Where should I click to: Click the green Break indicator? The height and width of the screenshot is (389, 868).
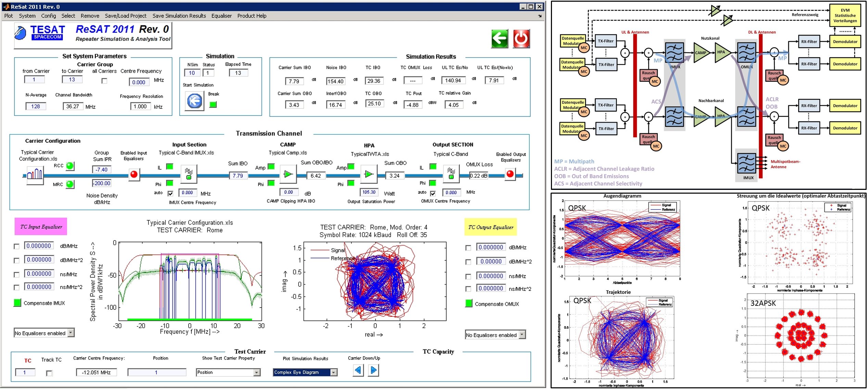[x=213, y=104]
